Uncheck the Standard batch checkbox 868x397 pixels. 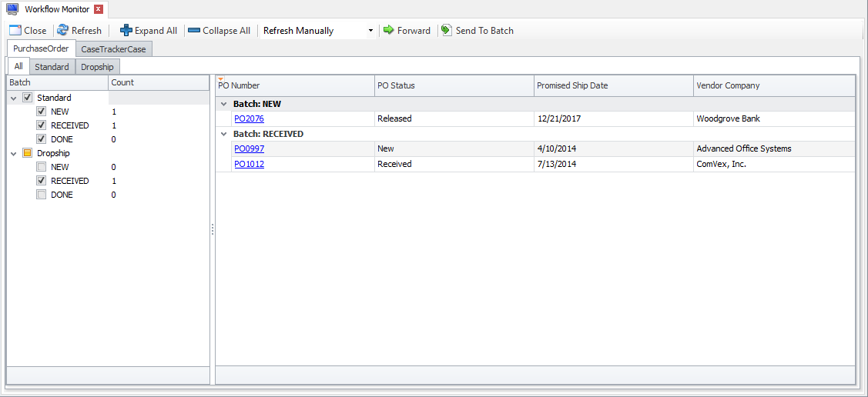coord(28,98)
